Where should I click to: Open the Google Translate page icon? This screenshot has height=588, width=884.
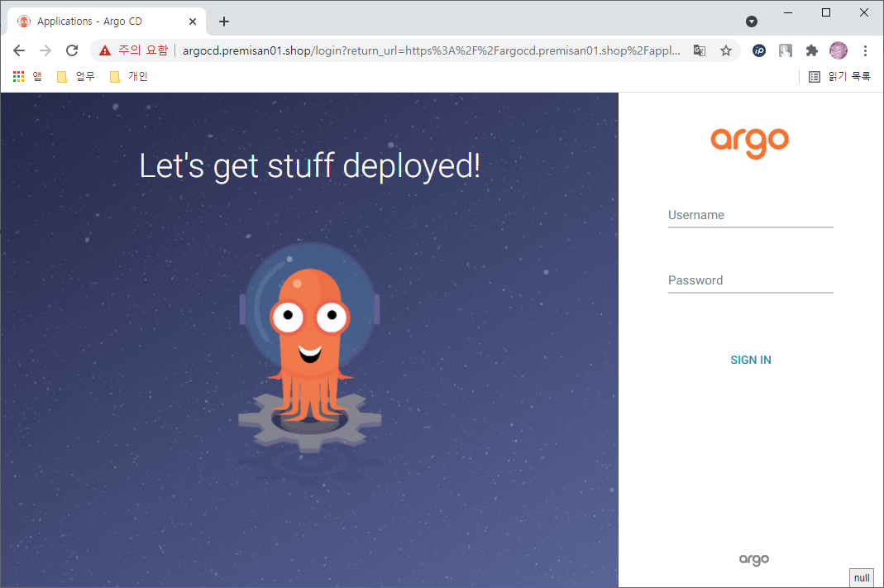pyautogui.click(x=700, y=50)
